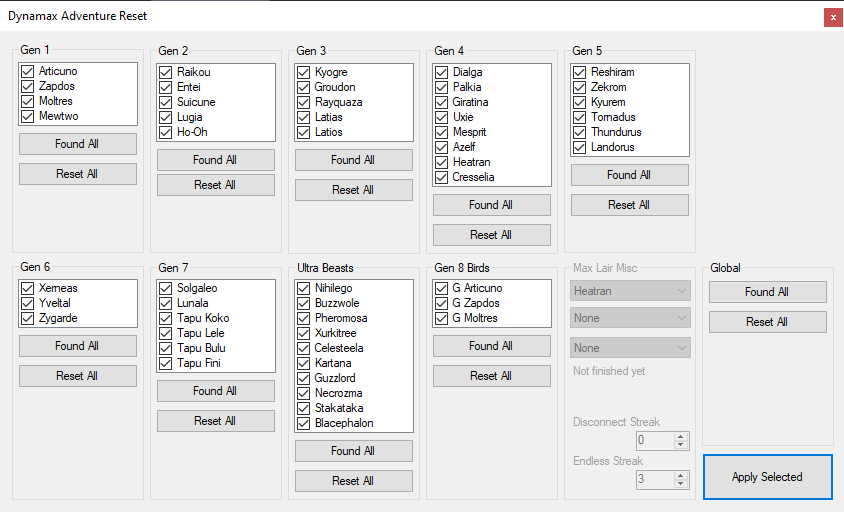Click Reset All in Gen 3

click(x=354, y=190)
